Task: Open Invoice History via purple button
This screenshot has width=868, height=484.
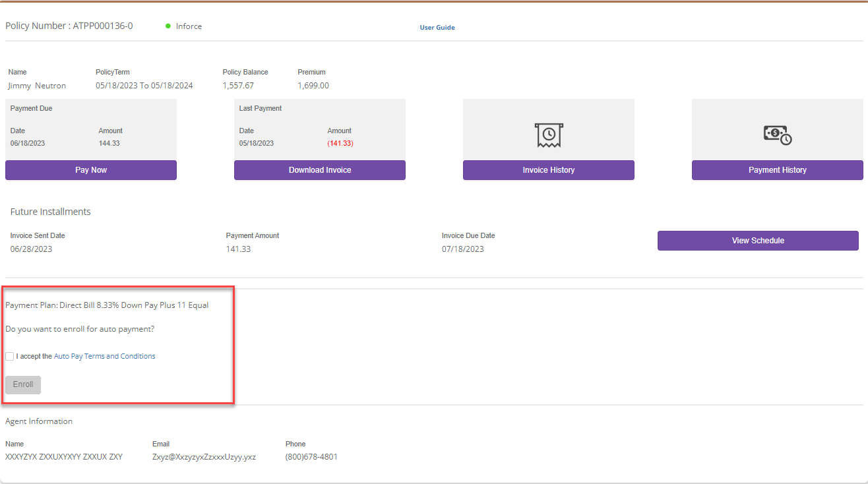Action: pyautogui.click(x=548, y=170)
